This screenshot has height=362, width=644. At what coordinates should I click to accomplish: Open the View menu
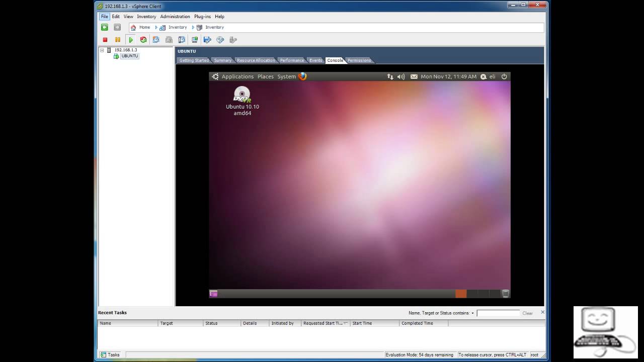tap(128, 17)
